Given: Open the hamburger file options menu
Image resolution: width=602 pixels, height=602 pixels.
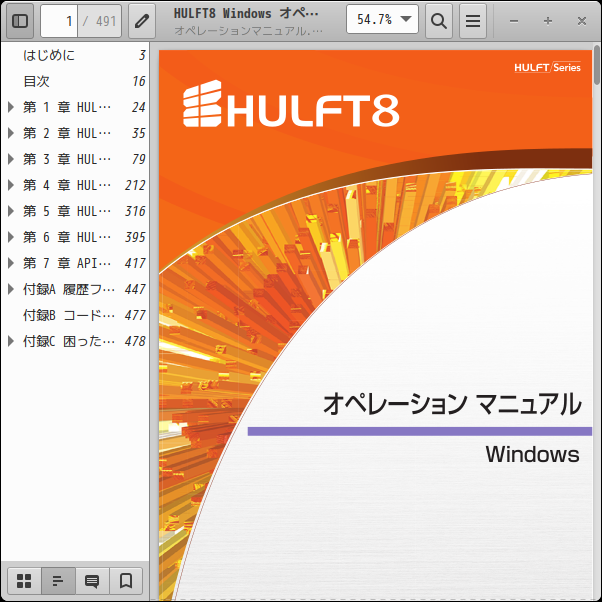Looking at the screenshot, I should [473, 21].
